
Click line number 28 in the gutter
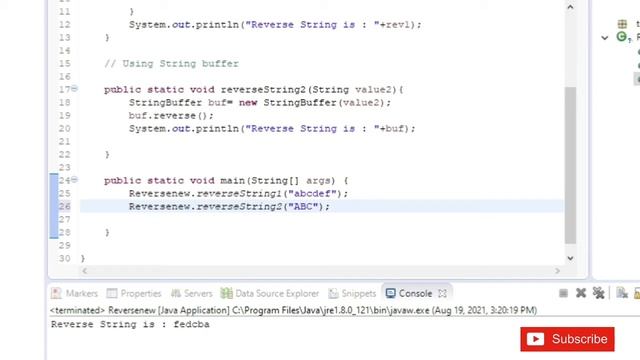pyautogui.click(x=64, y=232)
